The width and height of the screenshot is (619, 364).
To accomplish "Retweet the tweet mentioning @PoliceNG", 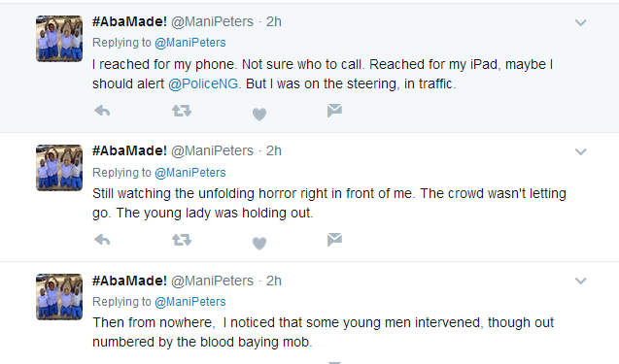I will [x=182, y=111].
